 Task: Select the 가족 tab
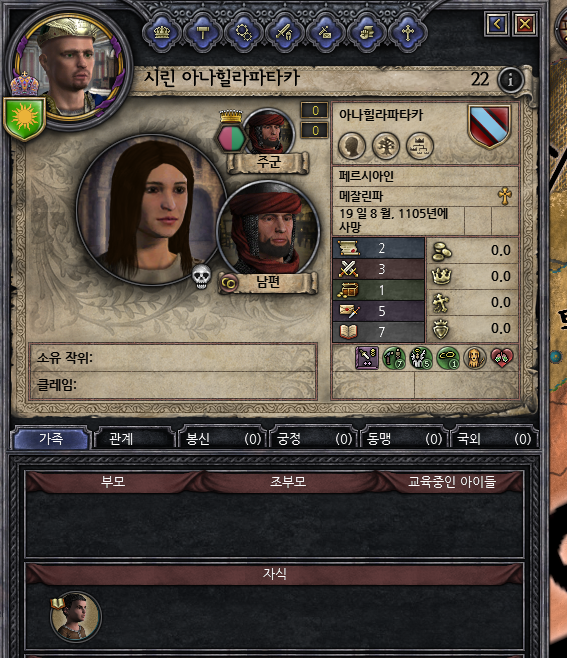click(x=51, y=439)
